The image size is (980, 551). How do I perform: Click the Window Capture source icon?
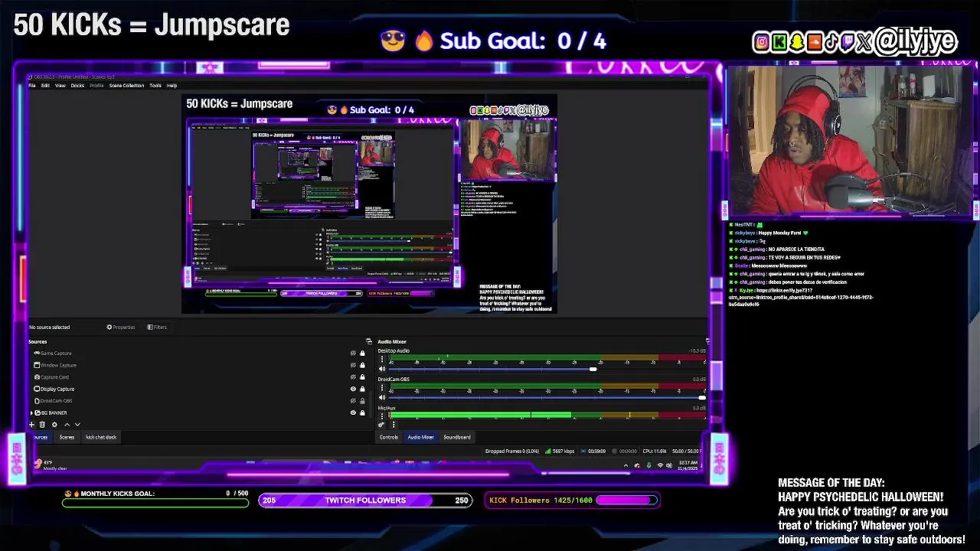click(x=37, y=365)
